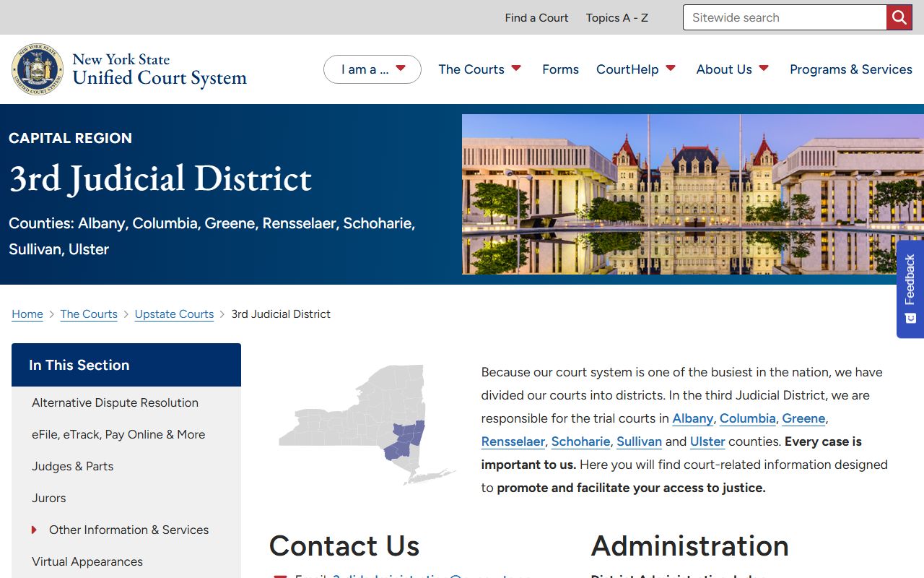Open Programs & Services menu item
Screen dimensions: 924x578
[x=851, y=69]
